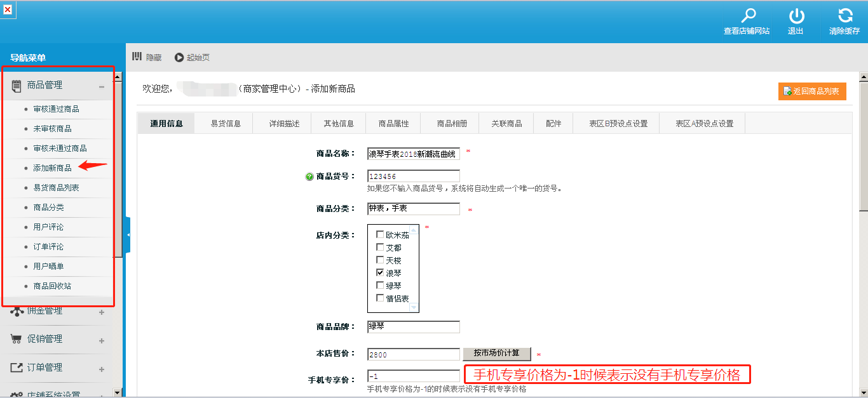The width and height of the screenshot is (868, 398).
Task: Click the power icon to log out
Action: pos(796,17)
